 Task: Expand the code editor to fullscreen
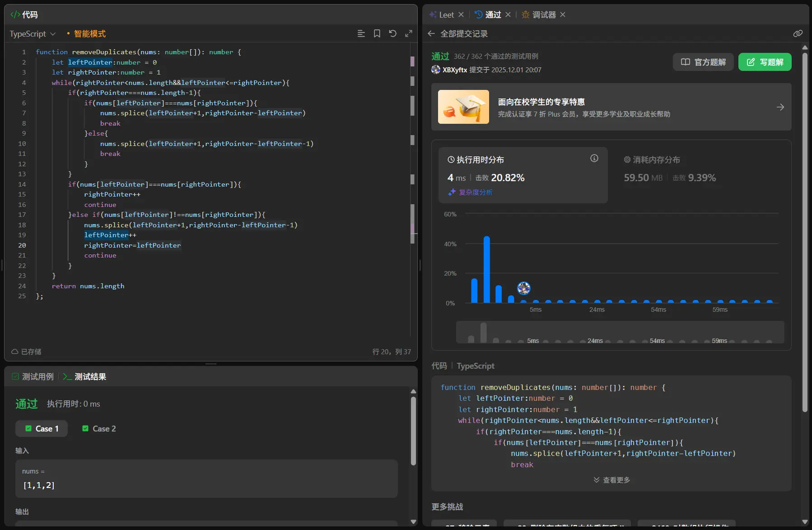(x=409, y=34)
